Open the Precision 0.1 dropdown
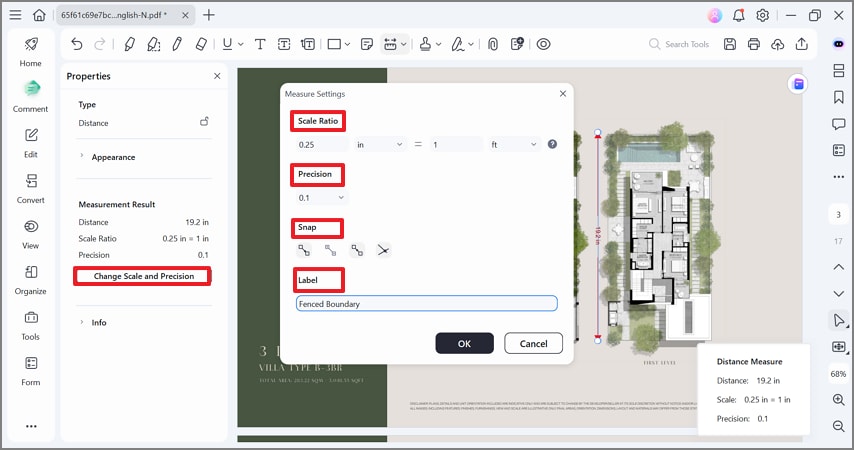 click(321, 198)
